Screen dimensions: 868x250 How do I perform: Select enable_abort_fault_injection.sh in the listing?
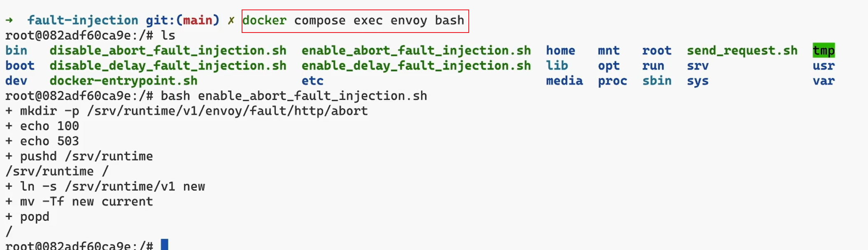coord(416,50)
